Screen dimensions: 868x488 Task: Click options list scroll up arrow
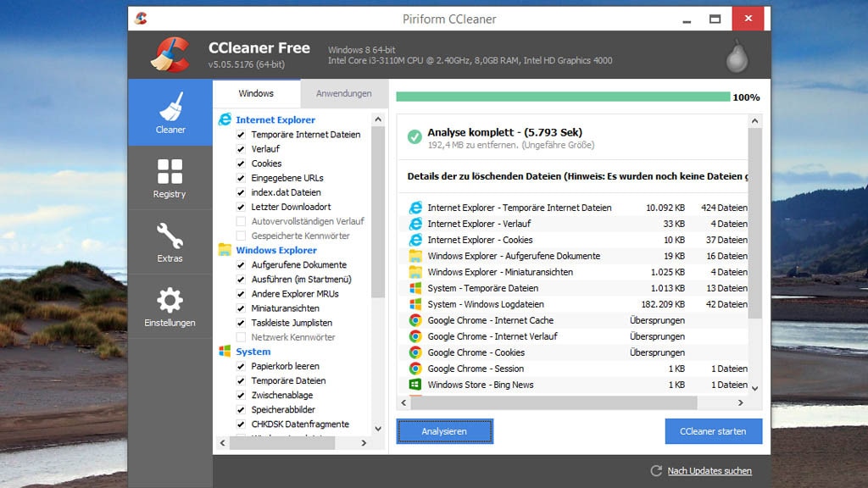pyautogui.click(x=378, y=119)
